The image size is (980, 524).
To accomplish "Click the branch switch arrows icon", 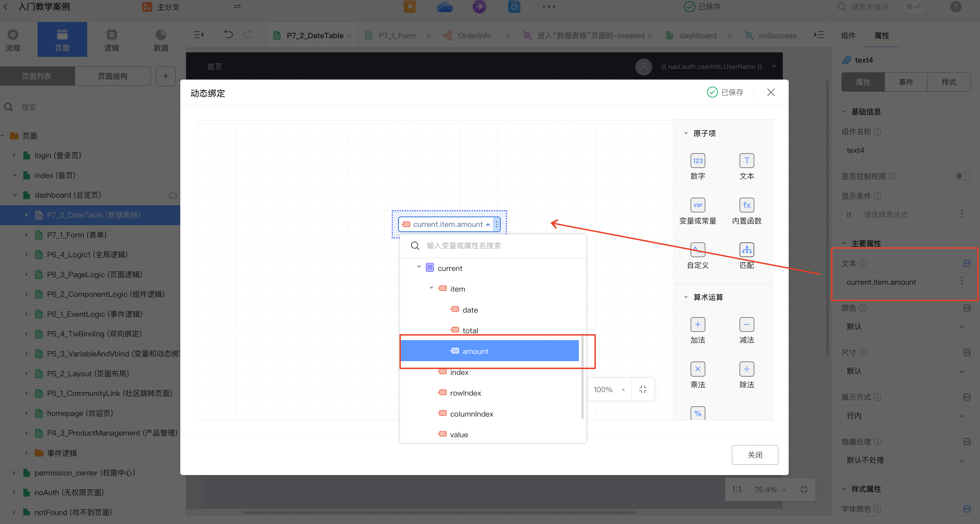I will pos(237,7).
